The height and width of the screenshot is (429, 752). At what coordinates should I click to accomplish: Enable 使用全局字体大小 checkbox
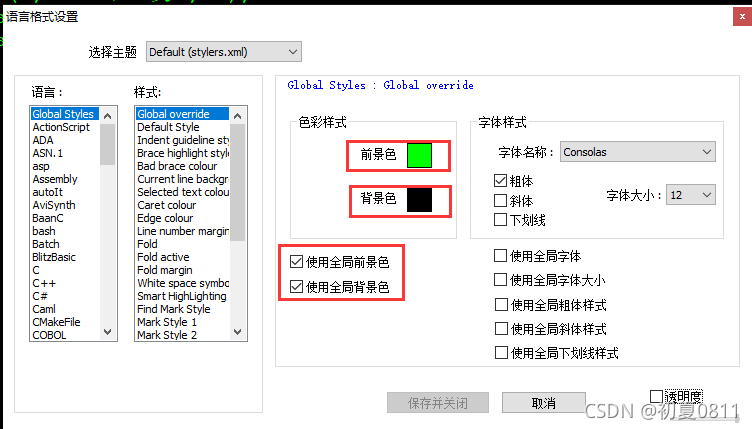click(x=500, y=279)
